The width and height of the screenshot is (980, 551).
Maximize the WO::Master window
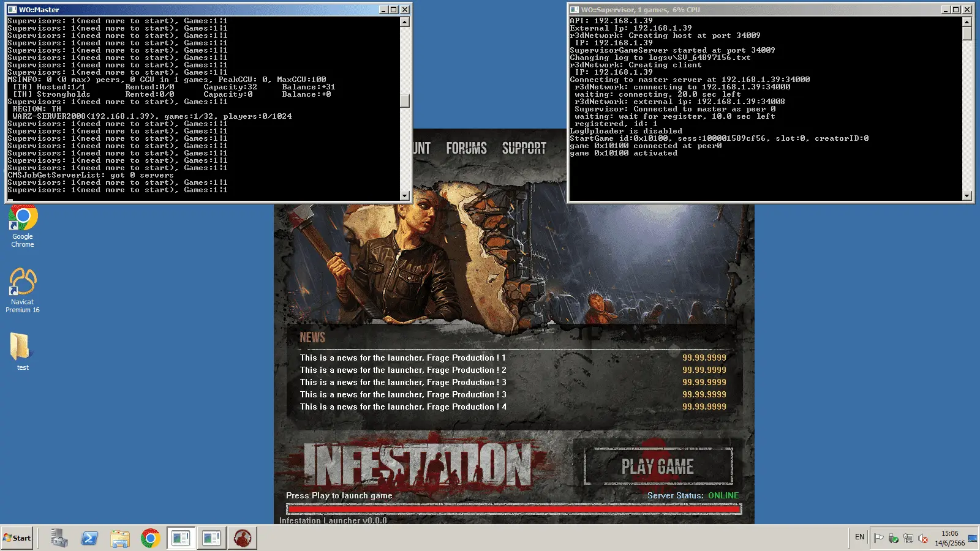(x=394, y=10)
